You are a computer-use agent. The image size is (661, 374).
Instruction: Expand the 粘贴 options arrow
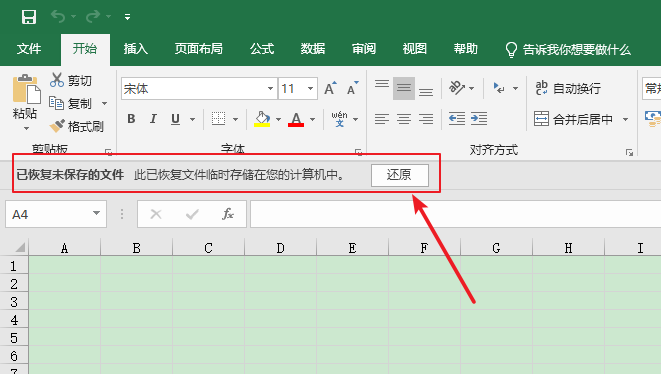coord(26,128)
